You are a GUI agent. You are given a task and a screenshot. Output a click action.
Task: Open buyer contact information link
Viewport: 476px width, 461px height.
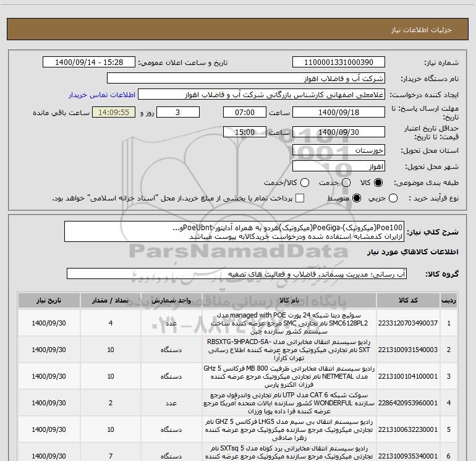pyautogui.click(x=102, y=95)
